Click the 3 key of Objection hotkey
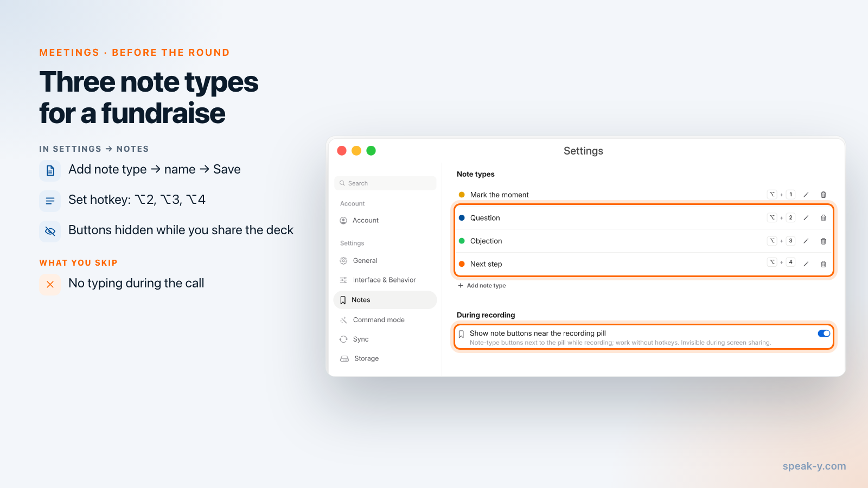The image size is (868, 488). [791, 241]
